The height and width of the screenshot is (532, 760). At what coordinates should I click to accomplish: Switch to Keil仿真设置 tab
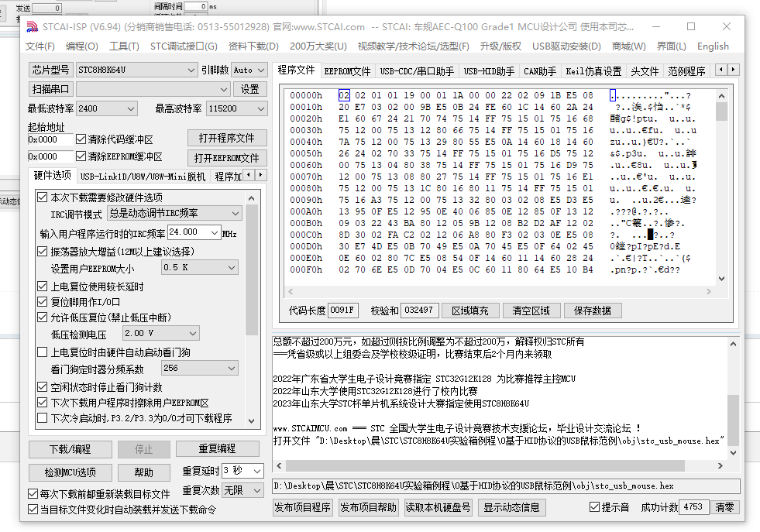[593, 71]
